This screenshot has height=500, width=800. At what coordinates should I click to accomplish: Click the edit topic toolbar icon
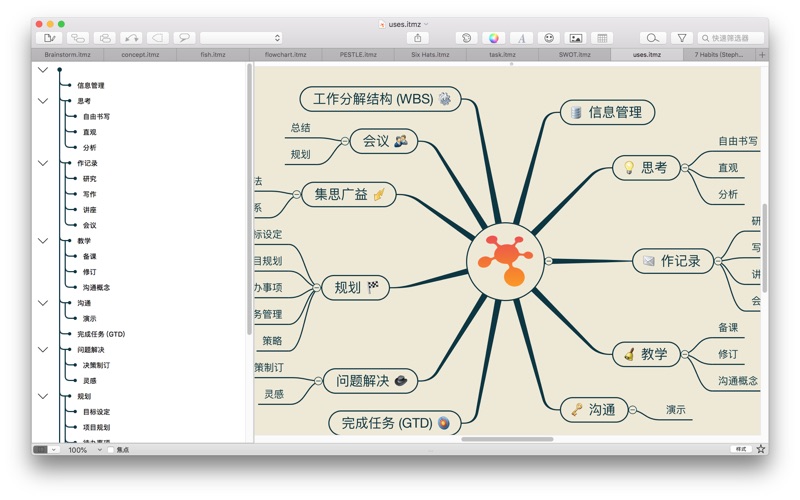[49, 38]
